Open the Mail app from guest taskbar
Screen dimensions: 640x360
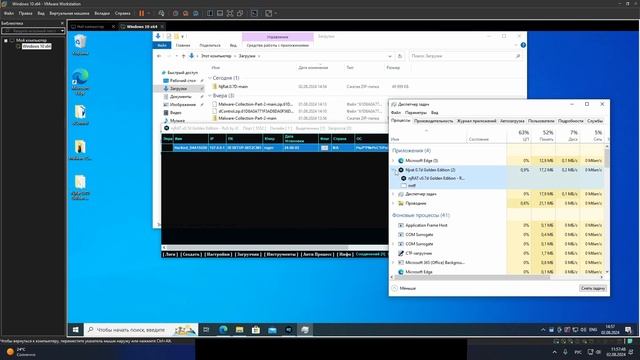[272, 330]
